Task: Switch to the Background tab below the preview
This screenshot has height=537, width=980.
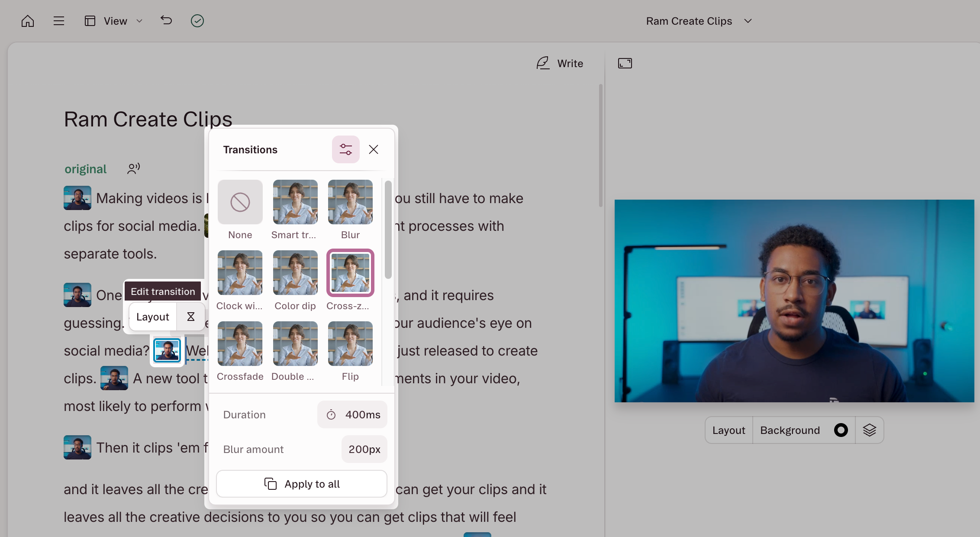Action: tap(790, 430)
